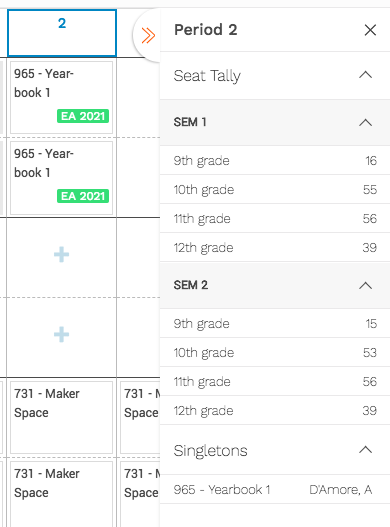
Task: Click the EA 2021 badge on the second card
Action: 83,196
